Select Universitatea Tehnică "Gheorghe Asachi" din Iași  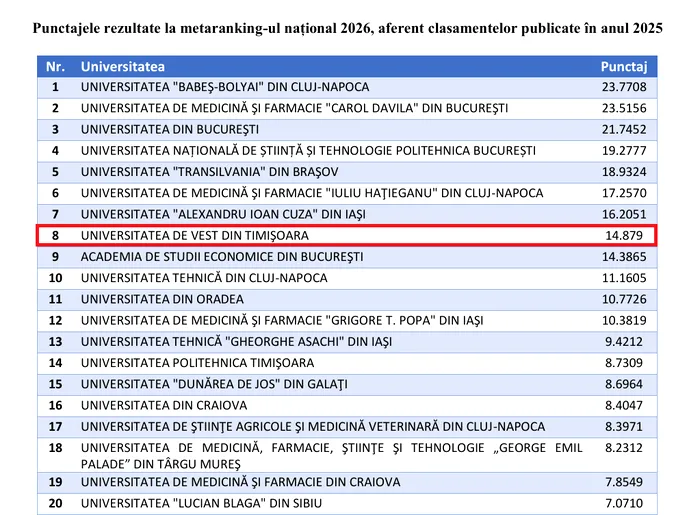click(x=237, y=342)
